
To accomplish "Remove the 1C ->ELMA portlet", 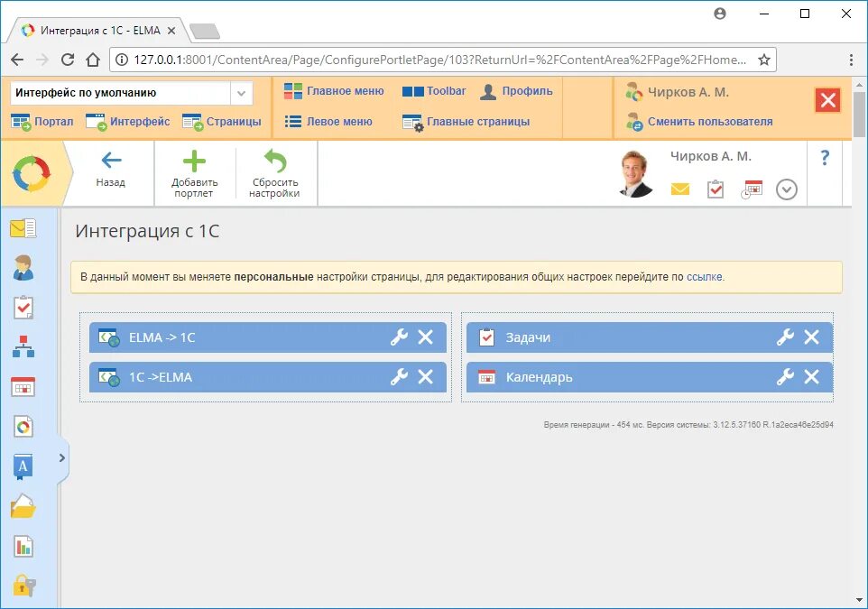I will pos(425,377).
